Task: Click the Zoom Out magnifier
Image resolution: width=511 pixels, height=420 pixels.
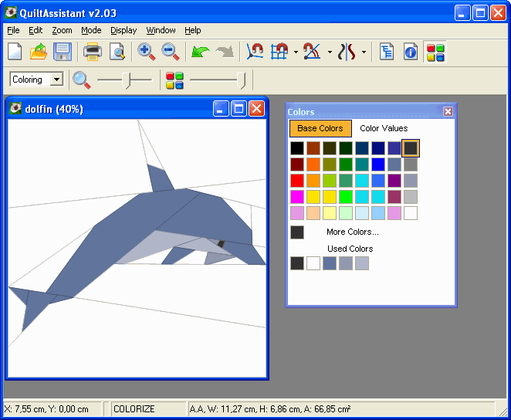Action: click(x=171, y=52)
